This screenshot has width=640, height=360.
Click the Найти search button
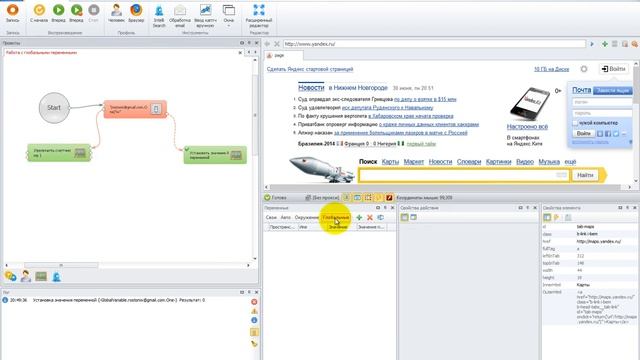[585, 175]
